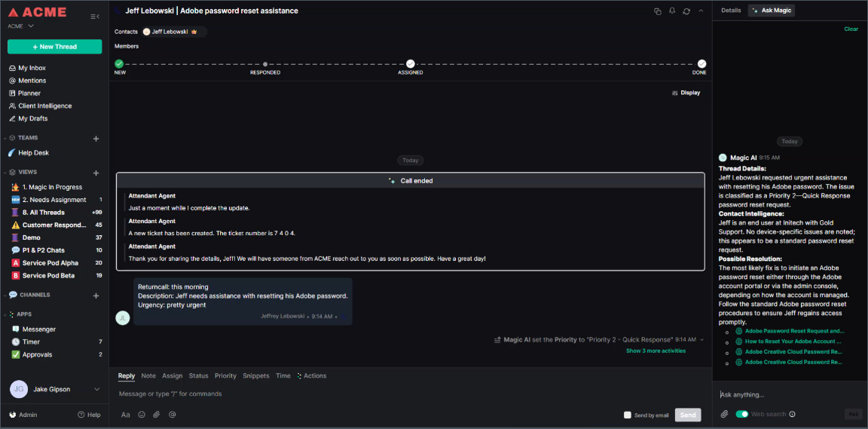Collapse the thread header with the up chevron
The image size is (868, 429).
pos(701,11)
